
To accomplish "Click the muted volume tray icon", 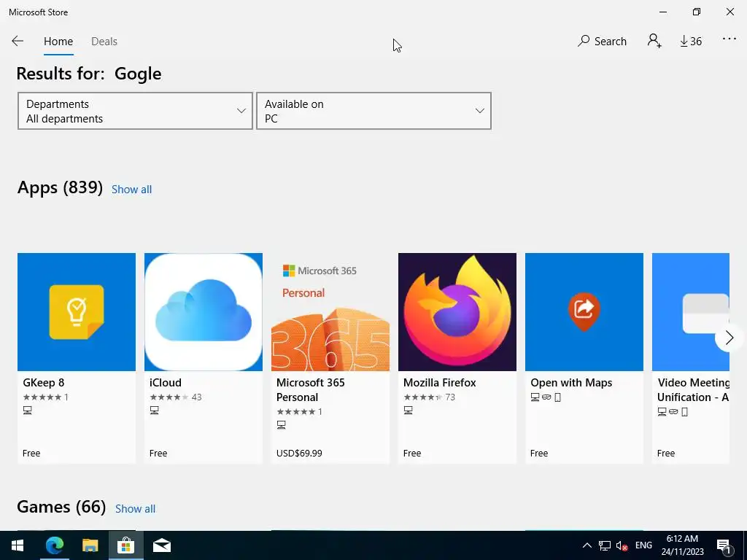I will click(x=622, y=545).
